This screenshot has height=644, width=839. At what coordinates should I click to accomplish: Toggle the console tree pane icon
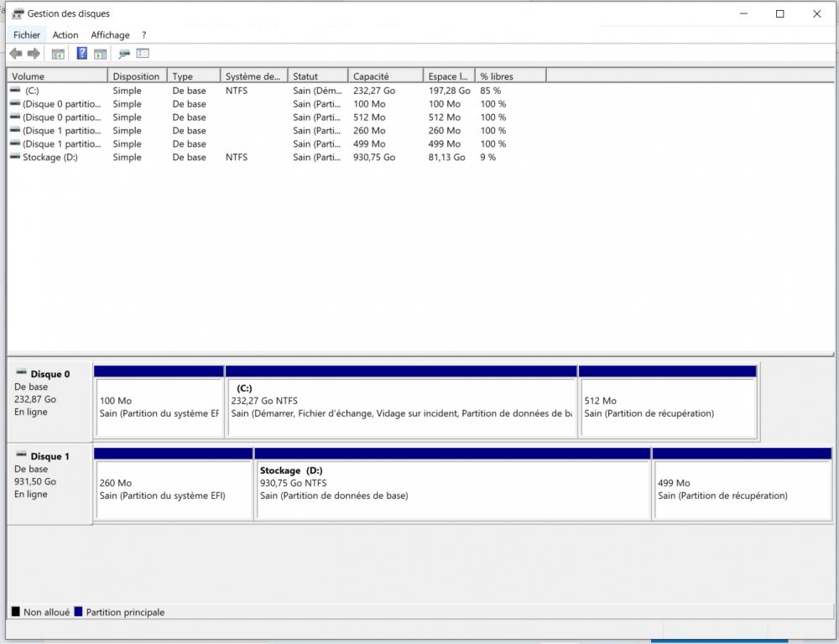point(58,54)
